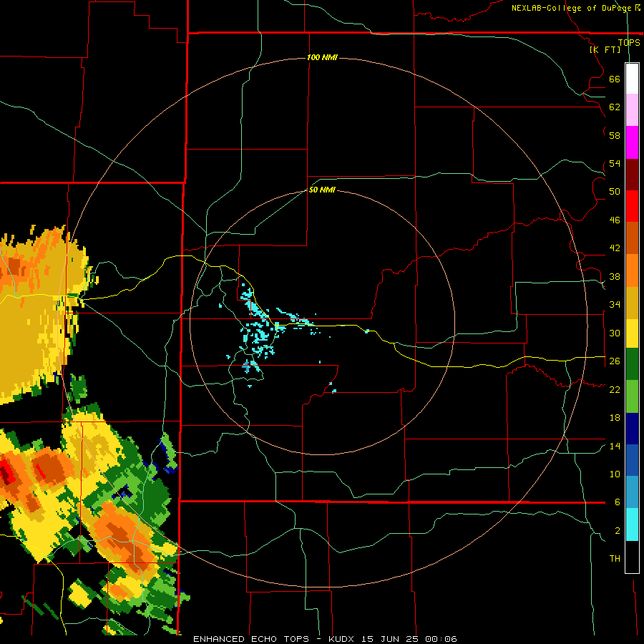Click the magenta swatch in the legend
This screenshot has height=644, width=644.
click(x=632, y=142)
